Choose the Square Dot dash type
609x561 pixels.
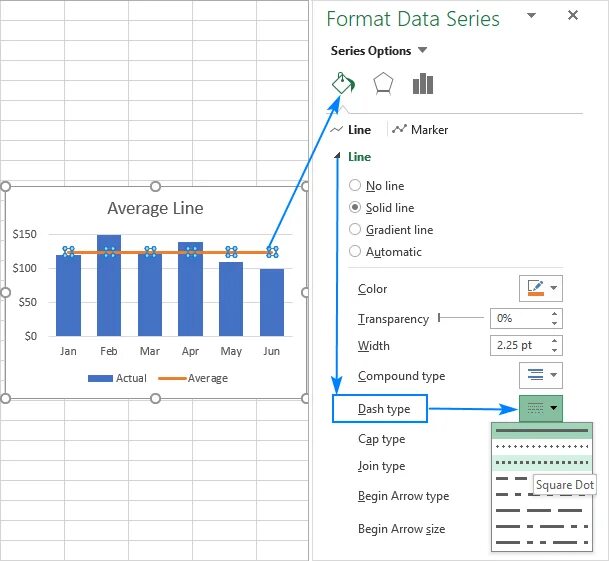[x=542, y=462]
